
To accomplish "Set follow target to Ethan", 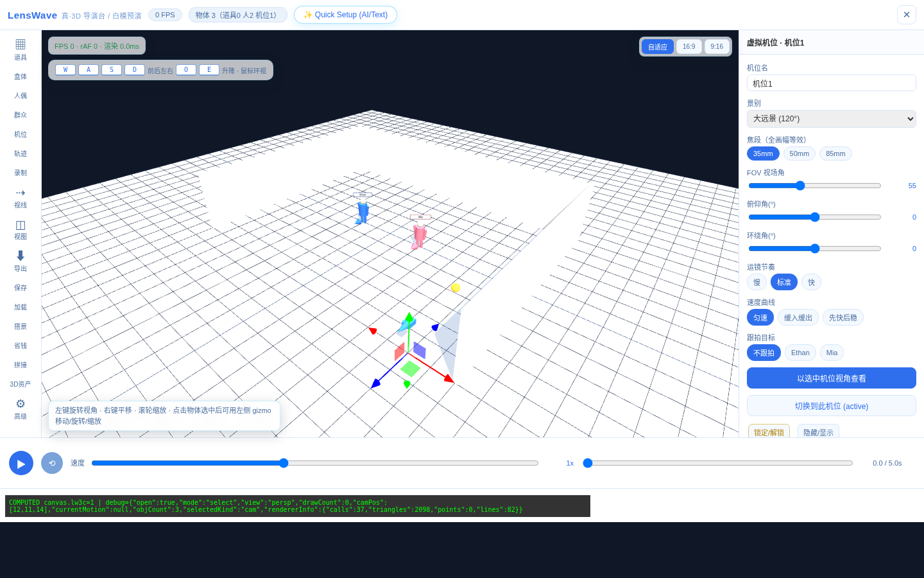I will tap(800, 353).
